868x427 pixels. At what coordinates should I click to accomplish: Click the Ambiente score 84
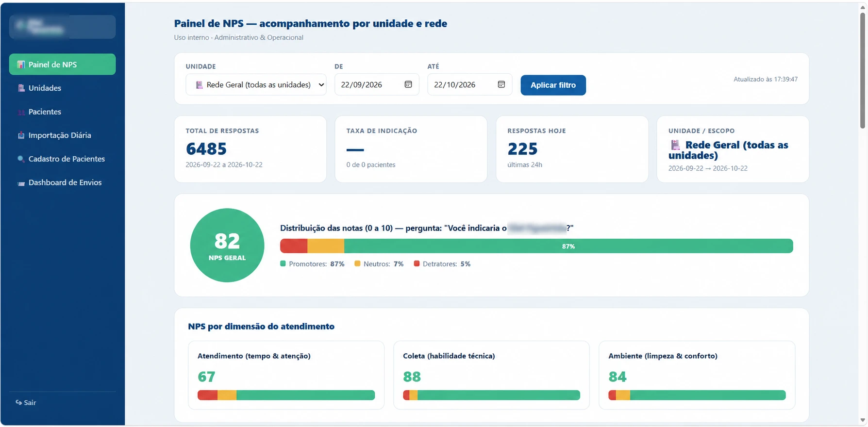tap(618, 377)
